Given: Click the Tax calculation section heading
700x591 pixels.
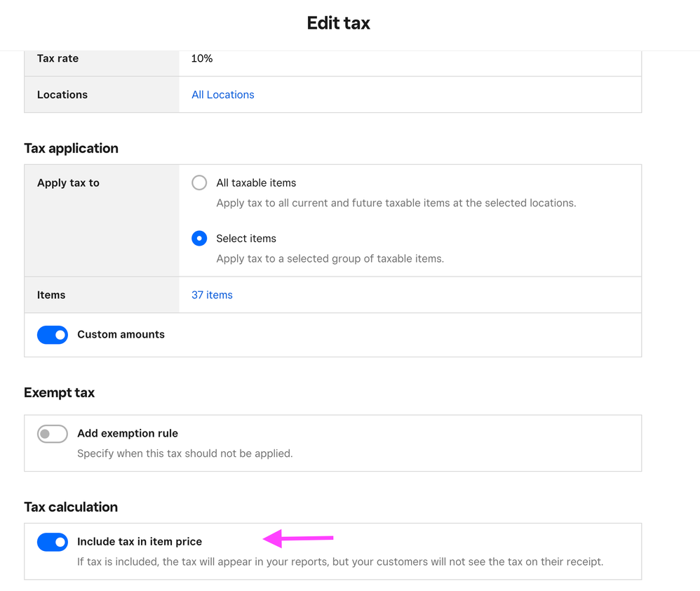Looking at the screenshot, I should 71,507.
